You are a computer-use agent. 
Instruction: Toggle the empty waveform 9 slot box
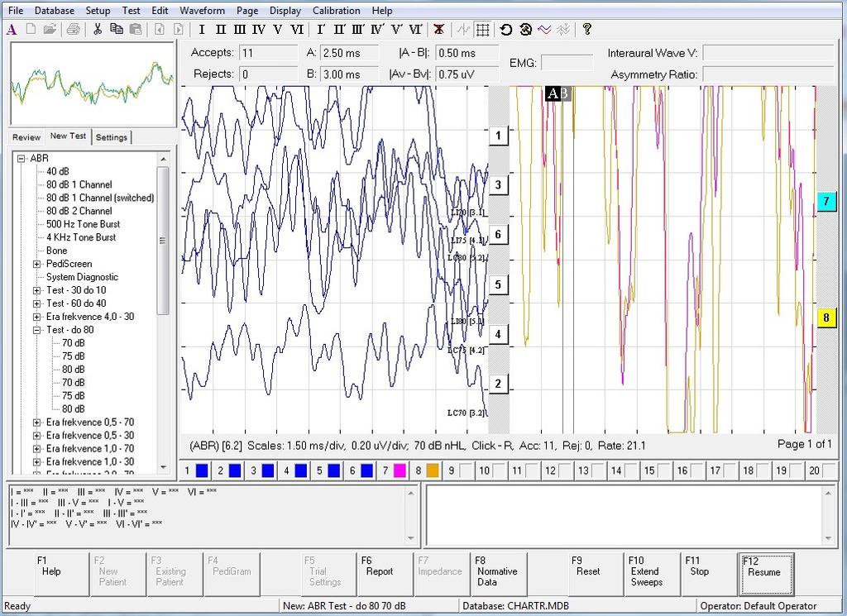point(466,470)
